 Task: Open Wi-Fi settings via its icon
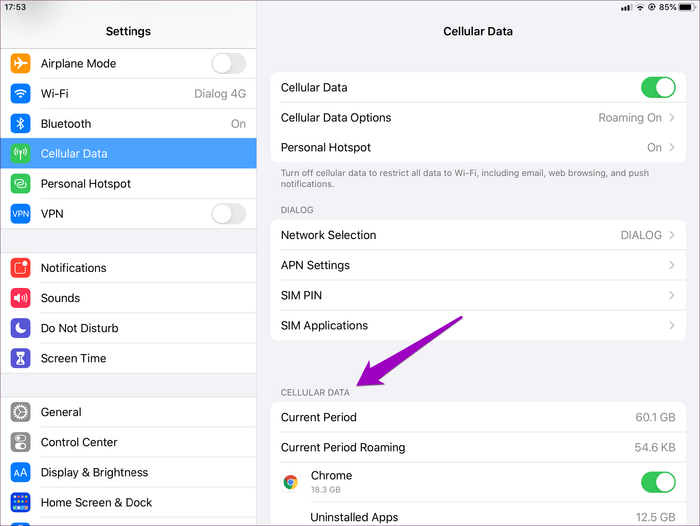tap(21, 94)
